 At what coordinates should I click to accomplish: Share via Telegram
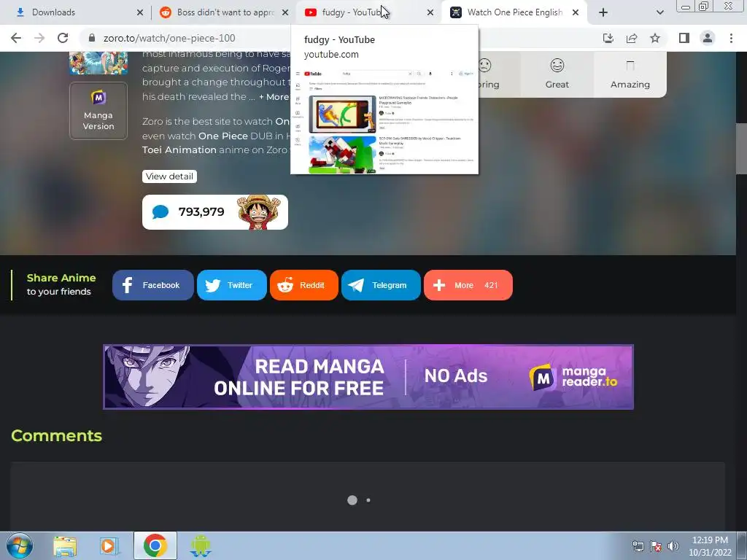pyautogui.click(x=381, y=285)
